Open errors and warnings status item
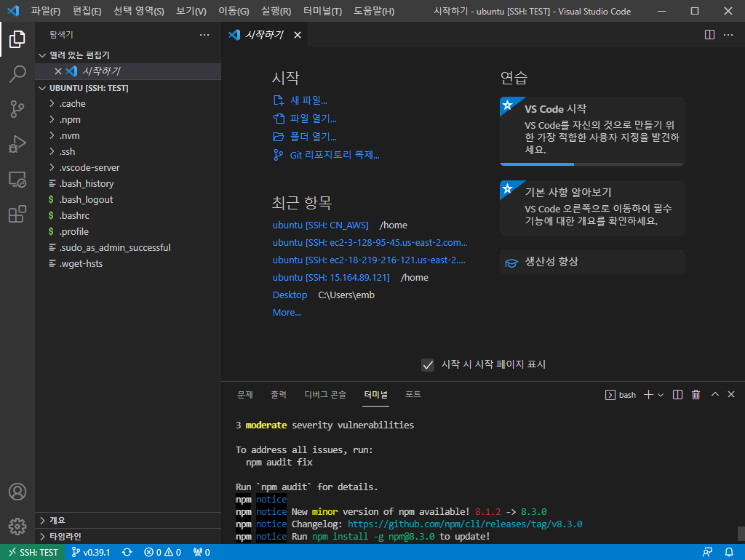The width and height of the screenshot is (745, 560). click(162, 552)
